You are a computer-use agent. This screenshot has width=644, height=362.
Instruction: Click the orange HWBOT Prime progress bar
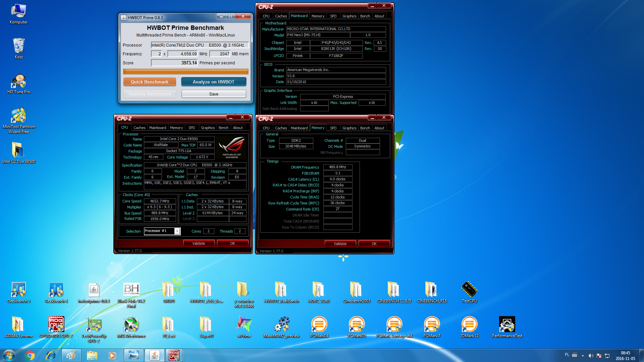point(185,71)
